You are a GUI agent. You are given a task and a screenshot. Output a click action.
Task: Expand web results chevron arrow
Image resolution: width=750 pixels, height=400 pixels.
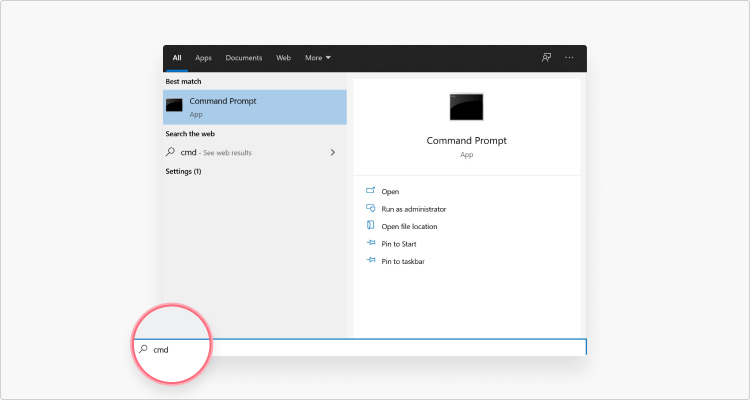[x=333, y=153]
